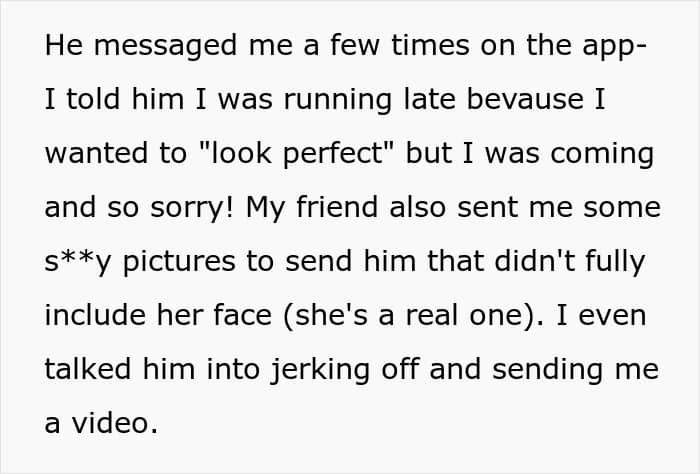
Task: Click the word "even" ending line six
Action: point(612,316)
